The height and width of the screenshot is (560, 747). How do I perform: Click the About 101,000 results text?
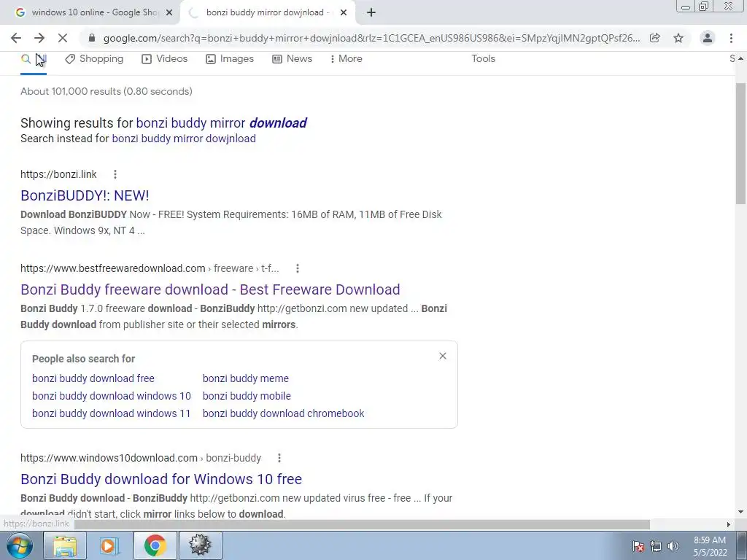click(x=107, y=91)
